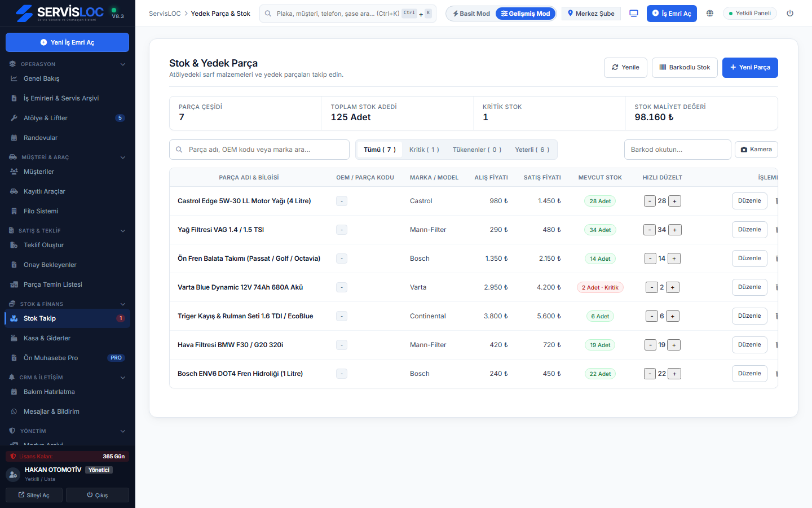Increase Castrol Edge stock with plus

coord(675,201)
